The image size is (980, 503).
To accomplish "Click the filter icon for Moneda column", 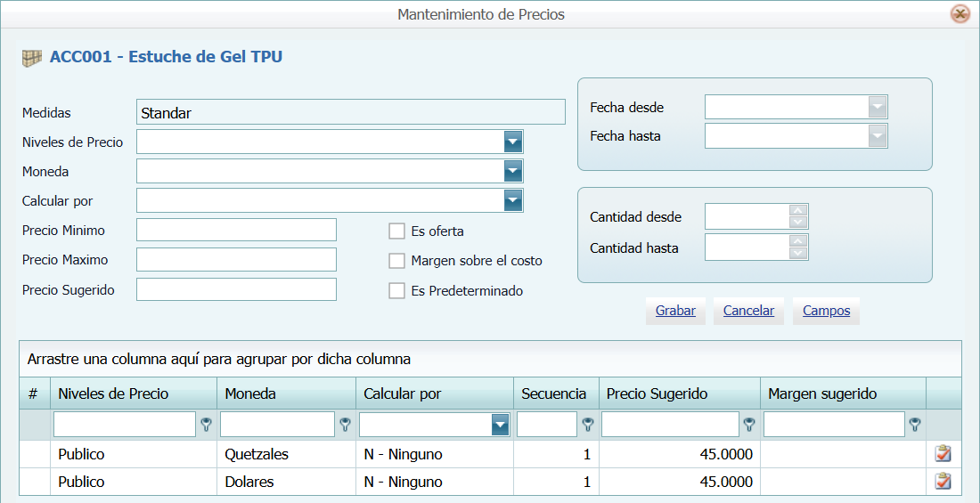I will [346, 425].
